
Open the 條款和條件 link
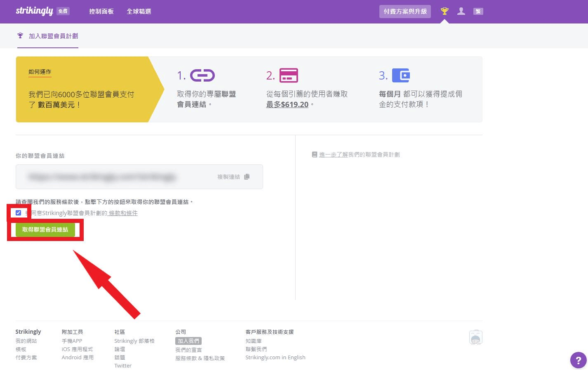122,213
